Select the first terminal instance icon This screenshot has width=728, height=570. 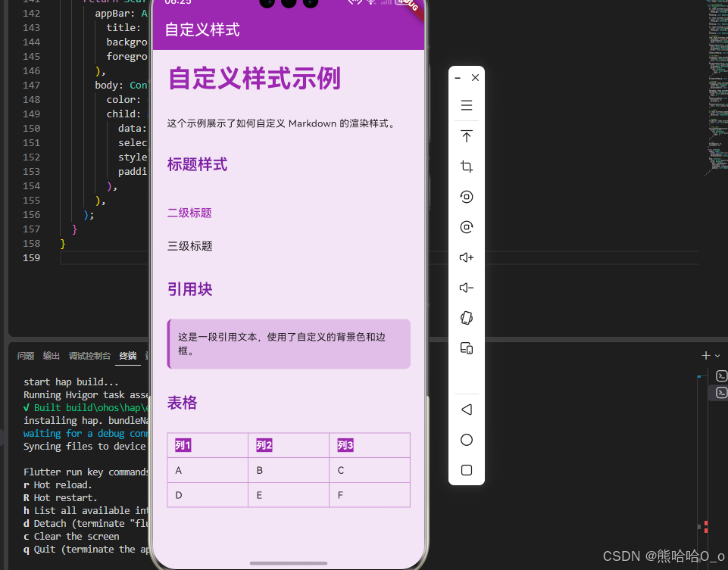coord(721,375)
